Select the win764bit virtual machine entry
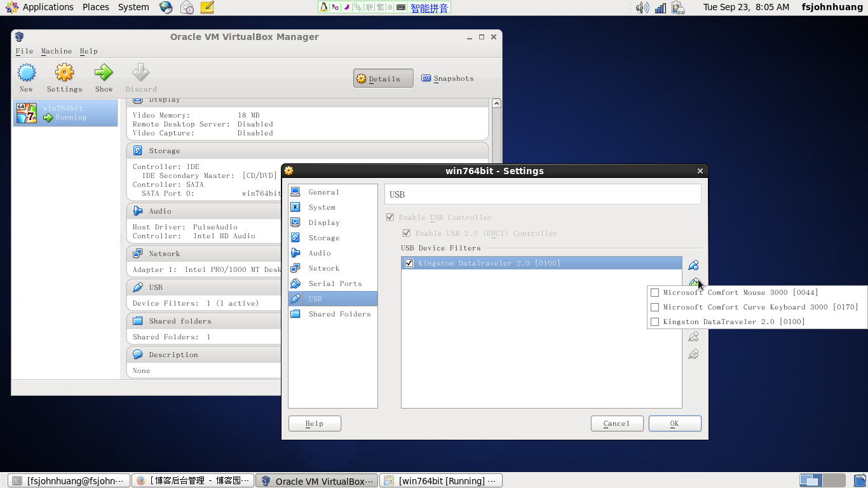This screenshot has width=868, height=488. [65, 113]
